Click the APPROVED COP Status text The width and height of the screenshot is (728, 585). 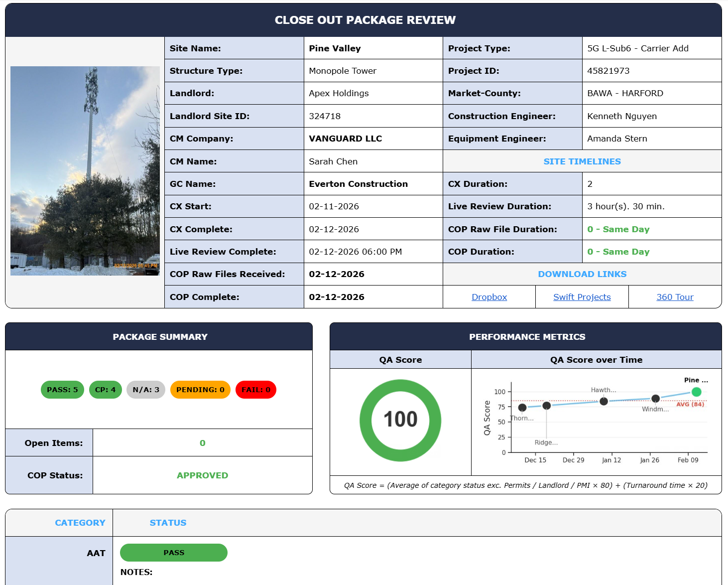tap(202, 475)
